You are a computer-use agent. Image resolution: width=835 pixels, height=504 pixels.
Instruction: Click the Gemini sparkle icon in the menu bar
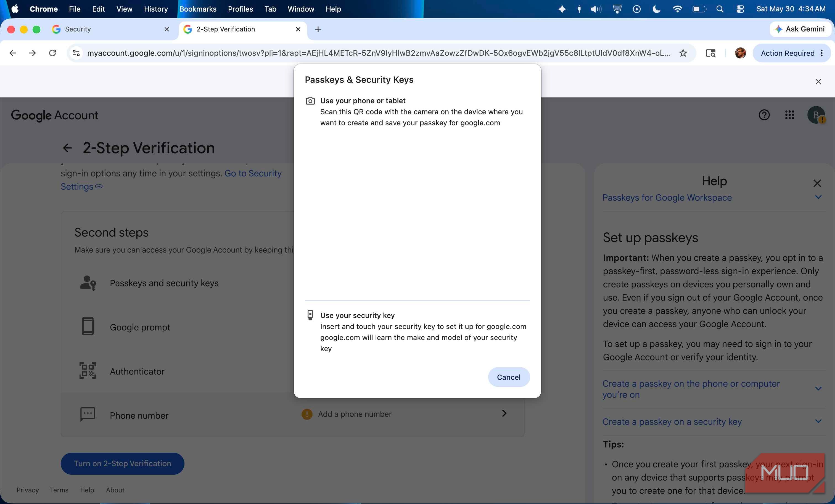(x=562, y=9)
